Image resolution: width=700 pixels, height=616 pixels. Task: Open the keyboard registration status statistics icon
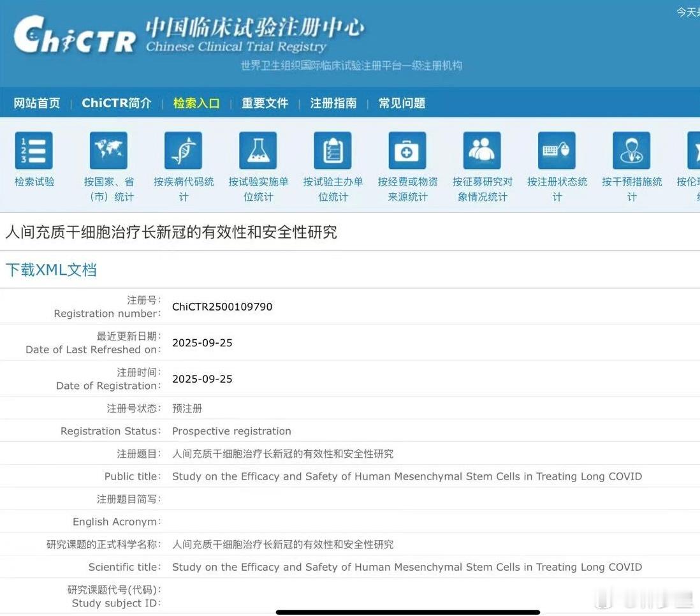pyautogui.click(x=557, y=150)
